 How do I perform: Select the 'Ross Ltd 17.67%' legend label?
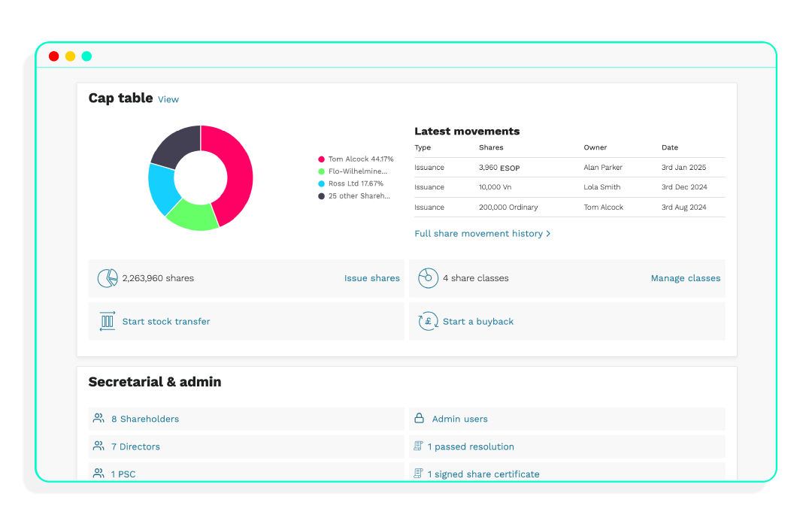pos(356,184)
